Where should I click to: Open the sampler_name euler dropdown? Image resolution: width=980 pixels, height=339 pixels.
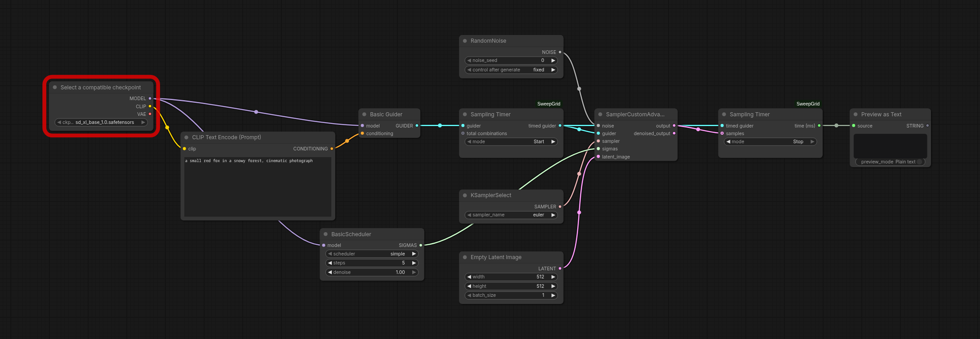pos(511,215)
